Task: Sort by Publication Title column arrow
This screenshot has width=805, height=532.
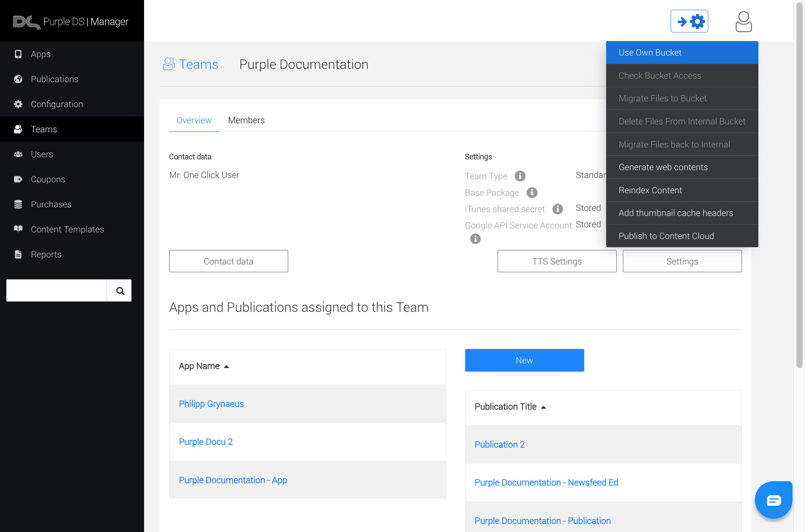Action: tap(543, 407)
